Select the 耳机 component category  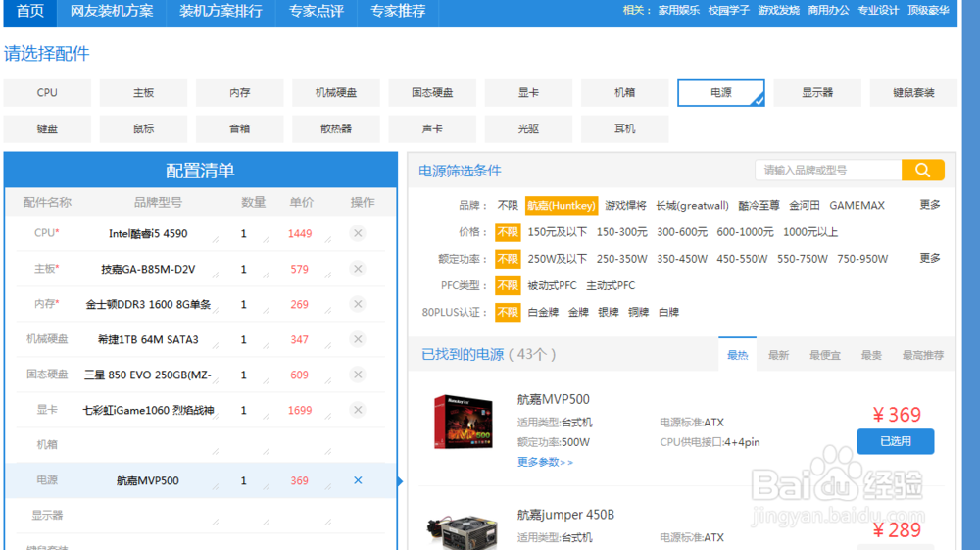click(624, 128)
